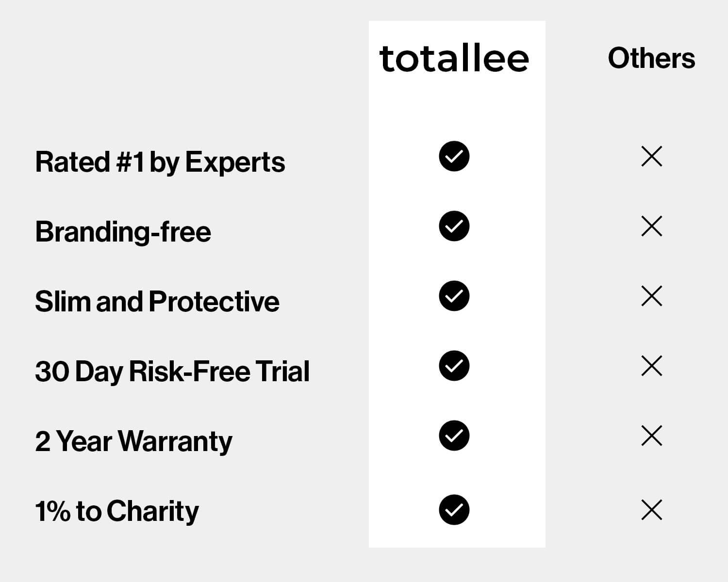Screen dimensions: 728x582
Task: Click the 1% to Charity checkmark icon
Action: [454, 510]
